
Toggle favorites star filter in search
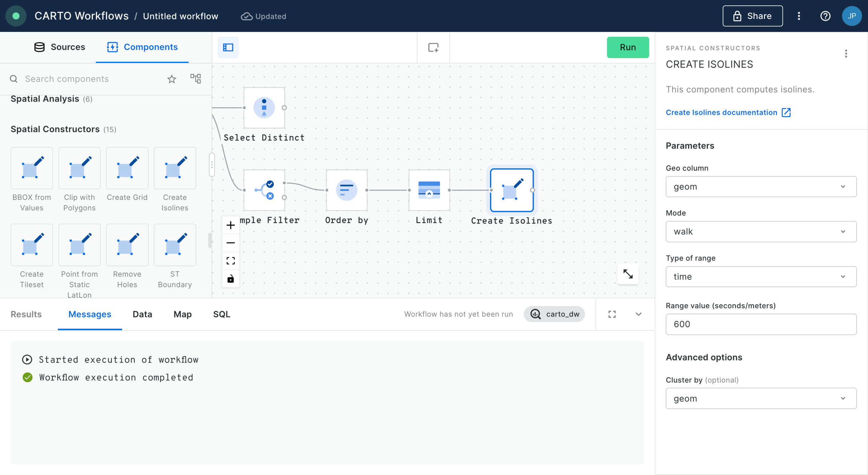(x=172, y=79)
